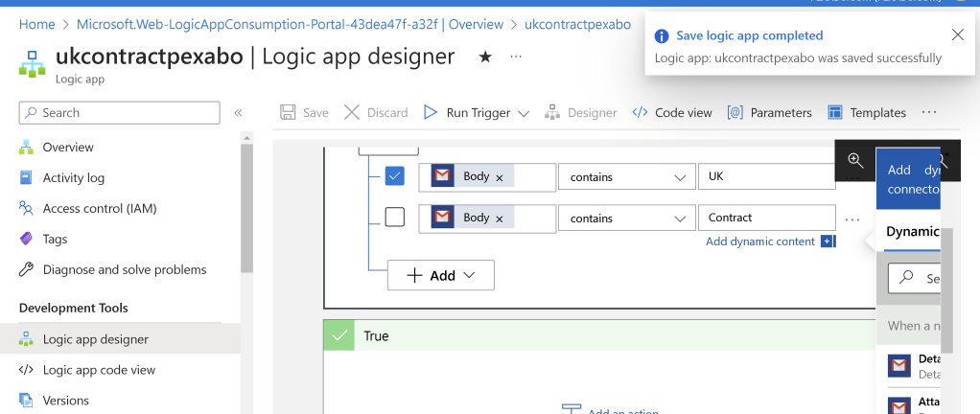Click the Save toolbar icon
Screen dimensions: 980x414
pyautogui.click(x=288, y=112)
